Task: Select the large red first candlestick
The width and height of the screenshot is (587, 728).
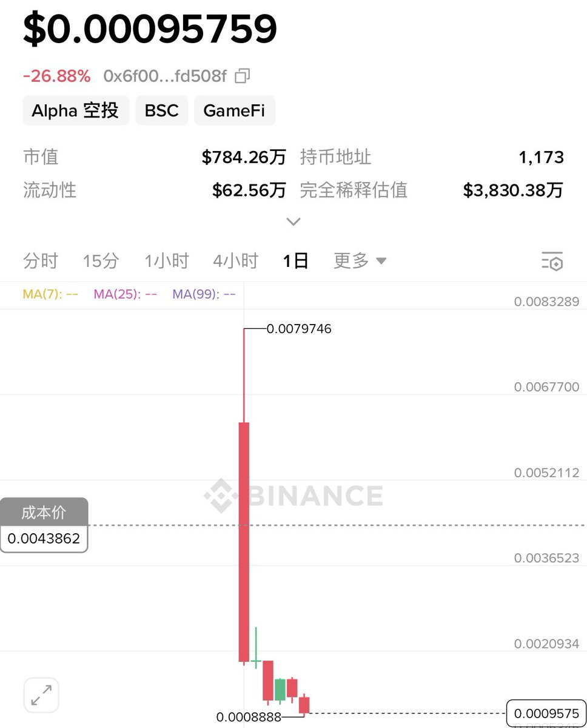Action: 244,542
